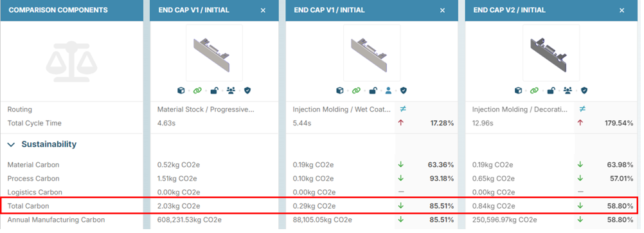This screenshot has height=233, width=644.
Task: Click the unlocked padlock icon in End Cap V2 column
Action: point(551,91)
